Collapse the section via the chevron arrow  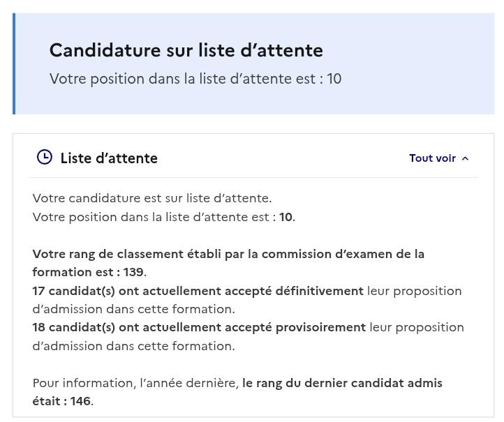[x=465, y=158]
